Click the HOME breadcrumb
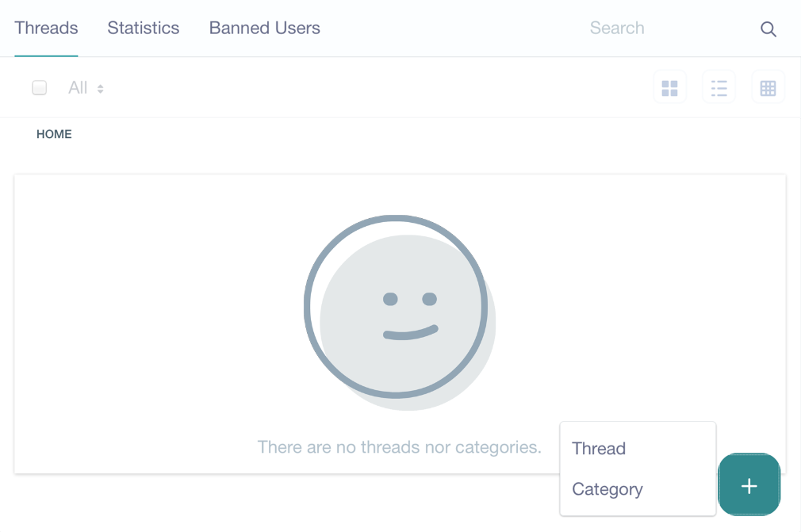The width and height of the screenshot is (801, 532). [54, 134]
